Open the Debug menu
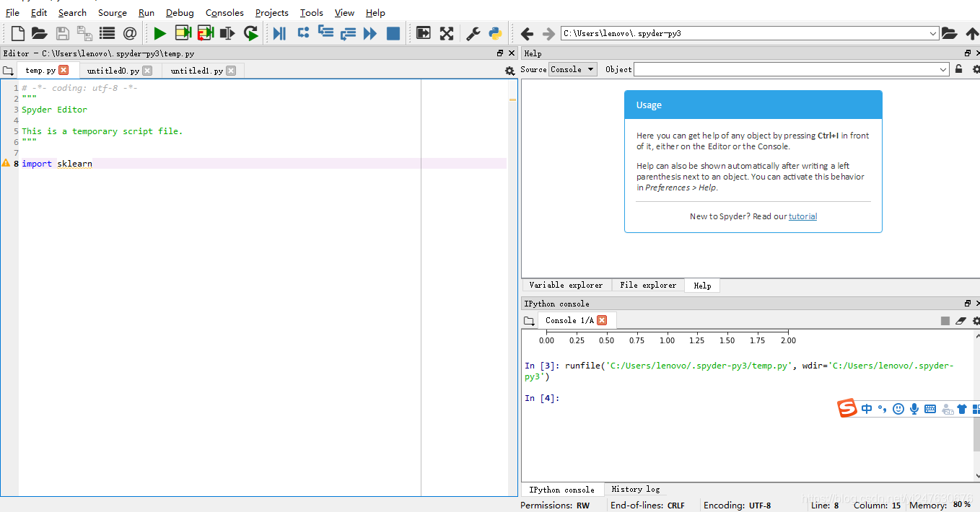The image size is (980, 512). pyautogui.click(x=180, y=12)
